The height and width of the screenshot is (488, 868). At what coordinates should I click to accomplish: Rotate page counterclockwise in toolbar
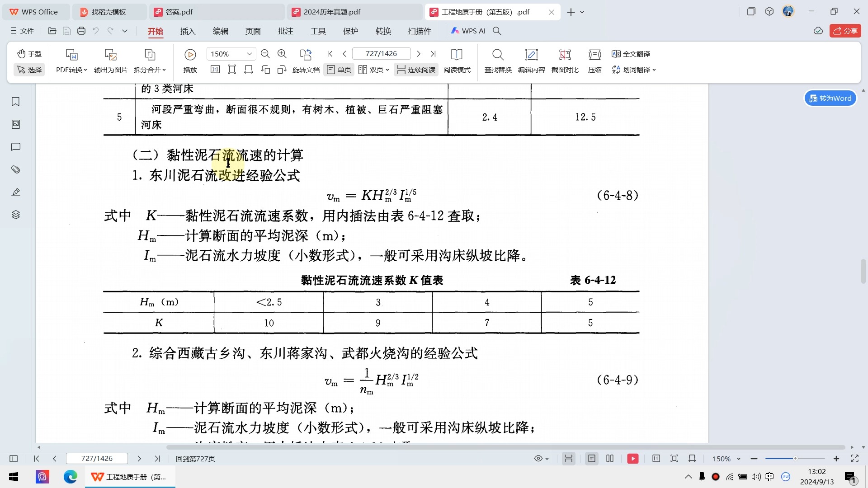(265, 69)
